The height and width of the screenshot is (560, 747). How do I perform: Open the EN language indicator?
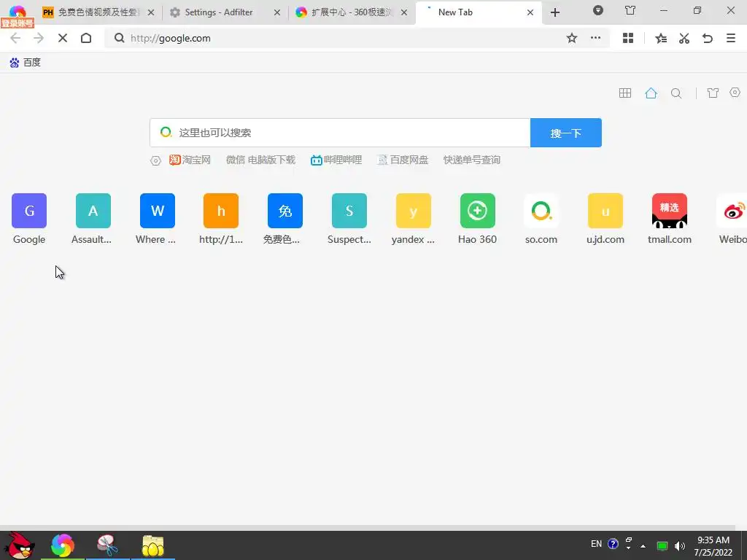pyautogui.click(x=597, y=544)
